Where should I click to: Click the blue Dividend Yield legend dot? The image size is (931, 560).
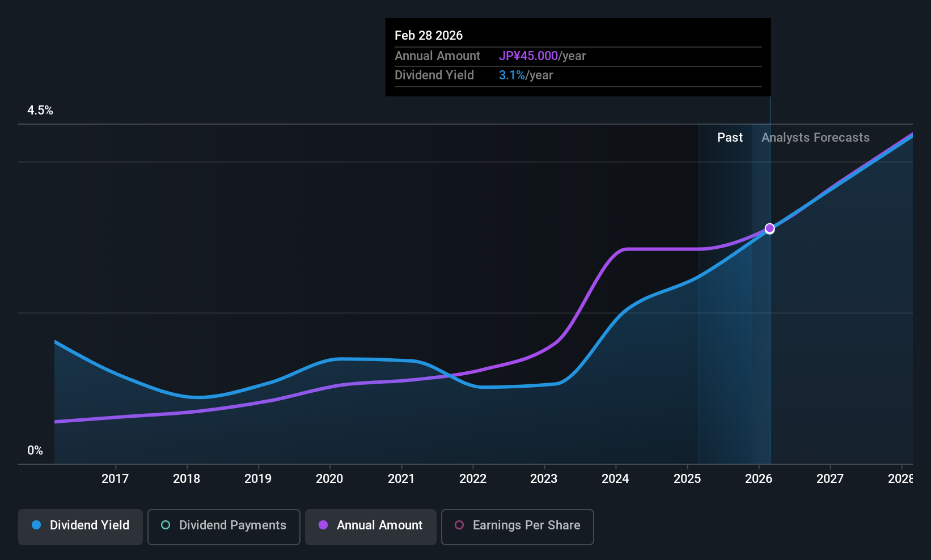pyautogui.click(x=36, y=525)
